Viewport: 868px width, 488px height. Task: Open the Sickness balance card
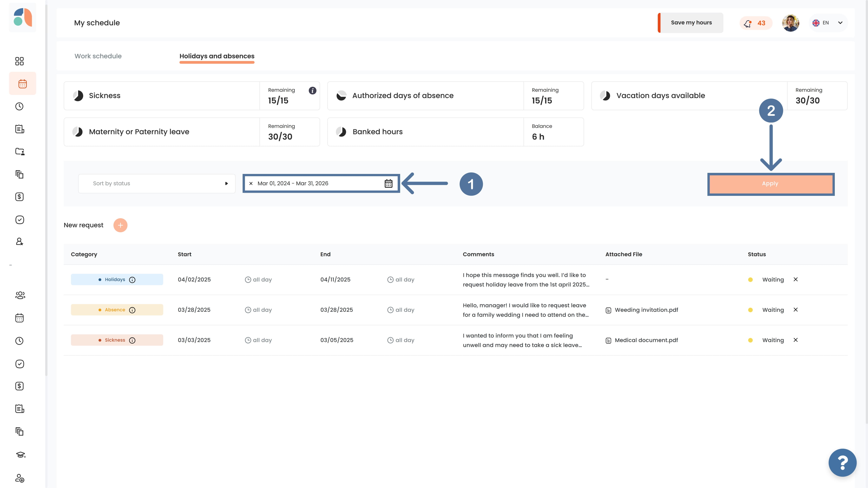pyautogui.click(x=192, y=96)
